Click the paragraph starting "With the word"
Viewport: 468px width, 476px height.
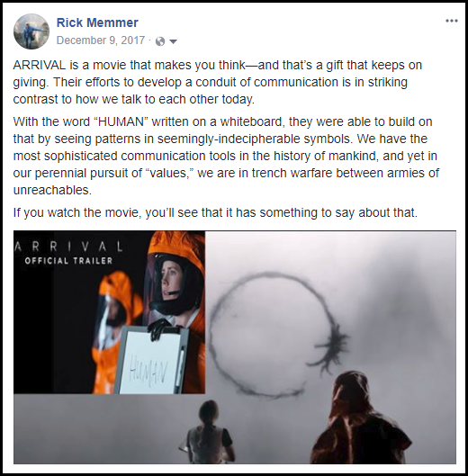pyautogui.click(x=226, y=156)
